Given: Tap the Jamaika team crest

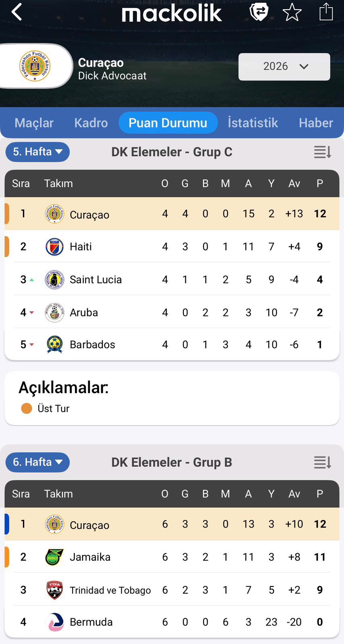Looking at the screenshot, I should (x=54, y=557).
